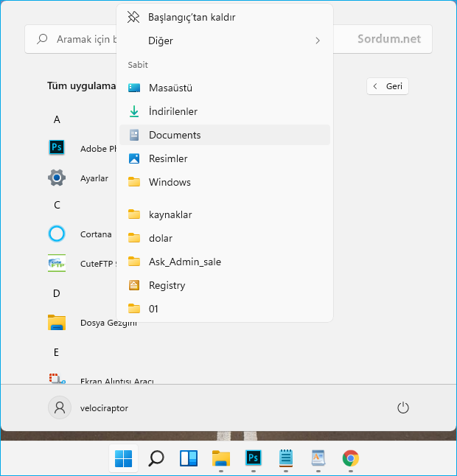Click the letter E group header
Screen dimensions: 457x476
pyautogui.click(x=56, y=352)
